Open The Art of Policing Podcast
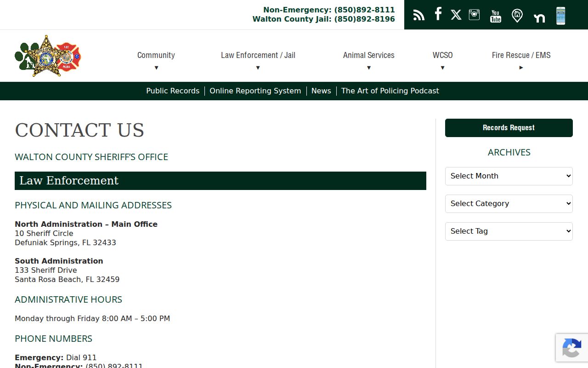The height and width of the screenshot is (368, 588). [x=390, y=91]
